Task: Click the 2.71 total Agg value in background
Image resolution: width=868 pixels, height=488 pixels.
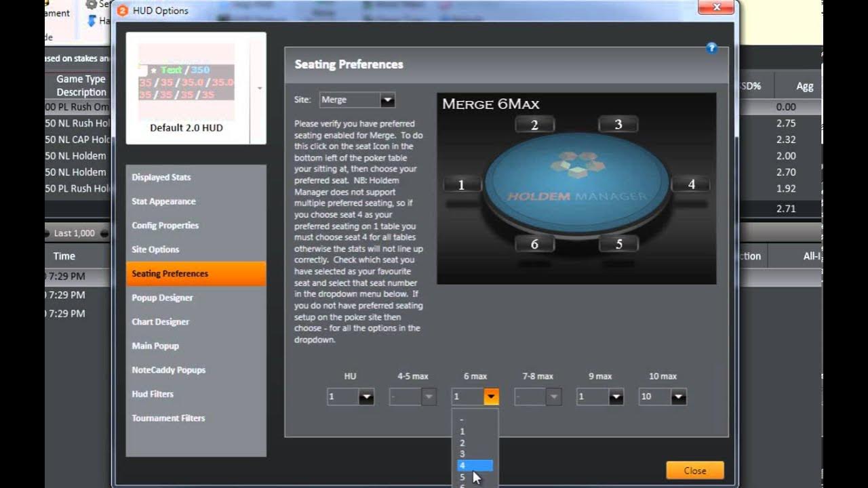Action: point(786,209)
